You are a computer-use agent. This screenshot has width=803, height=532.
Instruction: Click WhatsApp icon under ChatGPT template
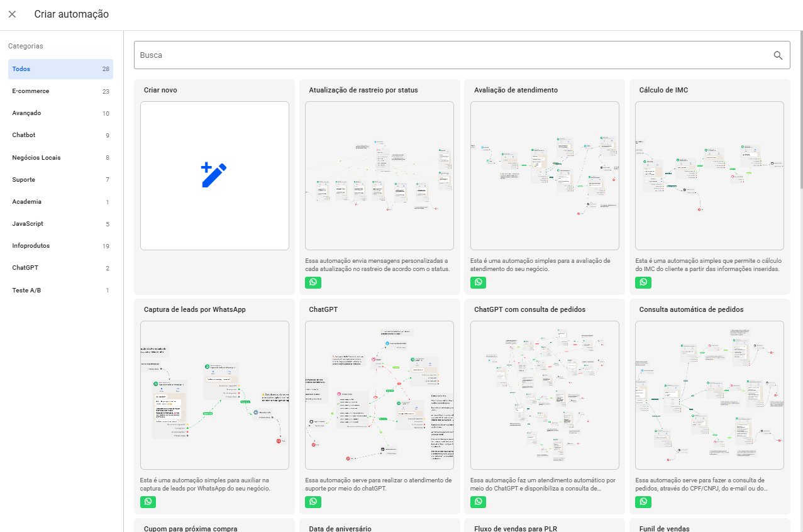[x=313, y=502]
